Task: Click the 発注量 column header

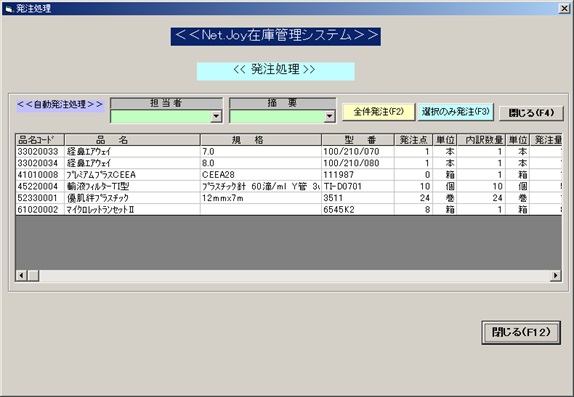Action: click(546, 140)
